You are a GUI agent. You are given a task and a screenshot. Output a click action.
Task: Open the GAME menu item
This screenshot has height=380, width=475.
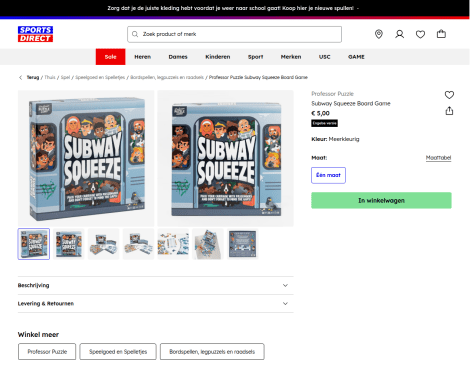[x=356, y=57]
